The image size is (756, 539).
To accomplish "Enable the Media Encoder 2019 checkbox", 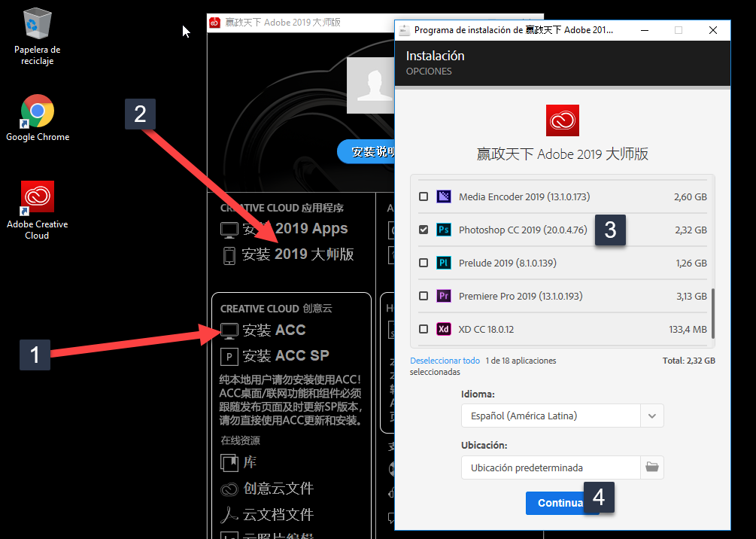I will pyautogui.click(x=424, y=196).
